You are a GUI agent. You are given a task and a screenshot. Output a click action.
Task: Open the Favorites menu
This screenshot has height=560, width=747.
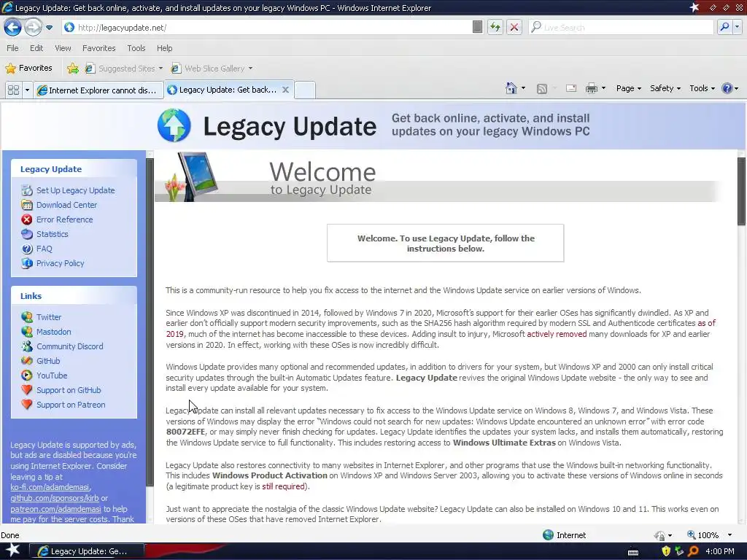click(x=98, y=48)
